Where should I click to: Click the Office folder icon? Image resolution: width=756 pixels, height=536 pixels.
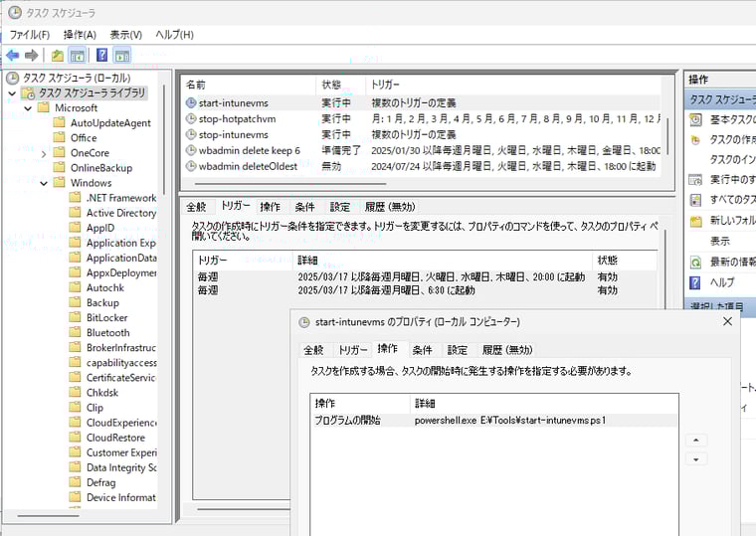tap(59, 138)
